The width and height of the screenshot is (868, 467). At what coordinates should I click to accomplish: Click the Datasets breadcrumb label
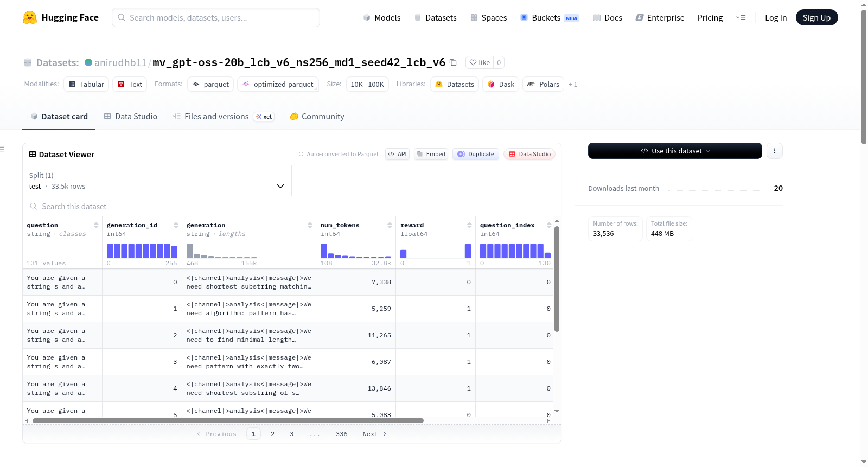(58, 62)
